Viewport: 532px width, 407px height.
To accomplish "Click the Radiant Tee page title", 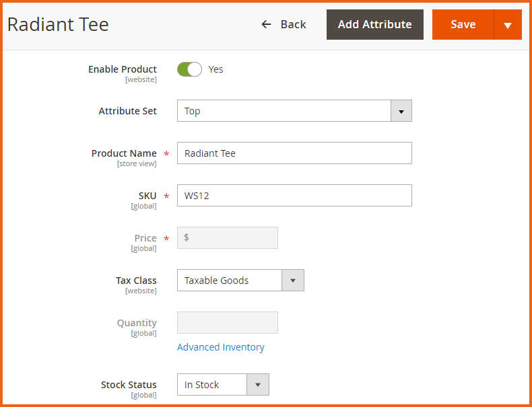I will click(58, 25).
